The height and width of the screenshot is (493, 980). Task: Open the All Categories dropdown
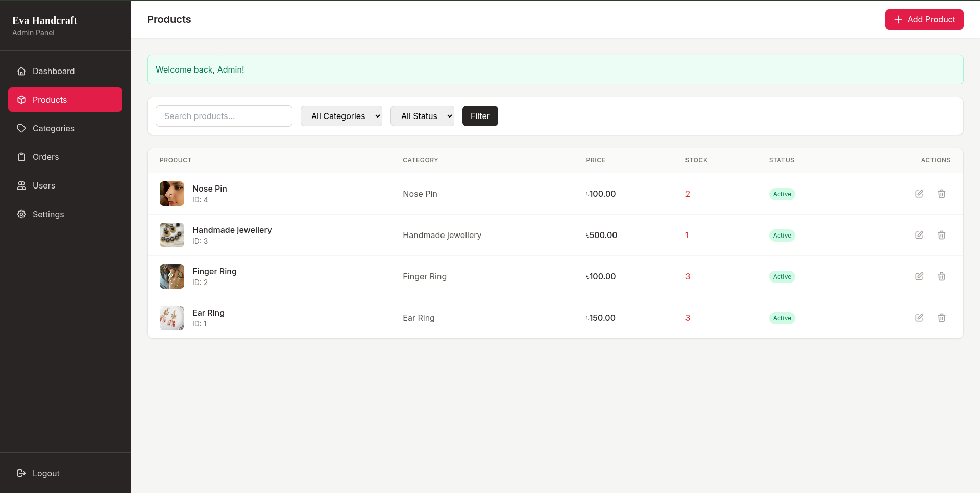pyautogui.click(x=341, y=116)
